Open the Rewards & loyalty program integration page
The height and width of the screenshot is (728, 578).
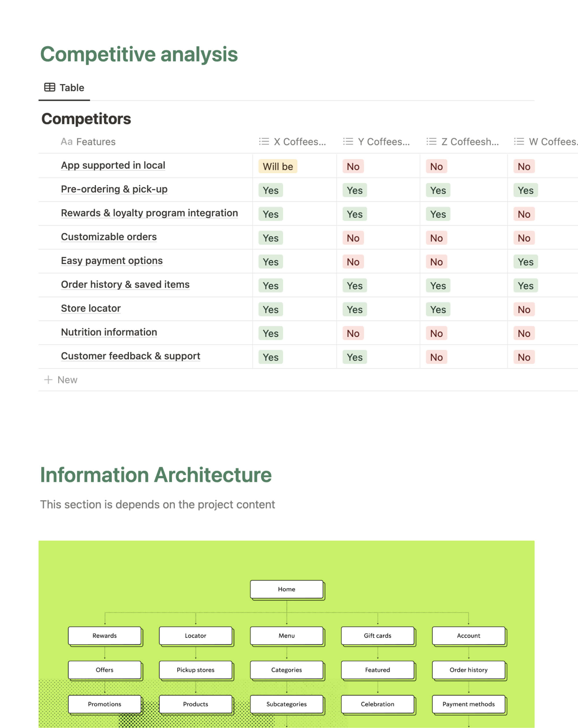click(x=149, y=213)
